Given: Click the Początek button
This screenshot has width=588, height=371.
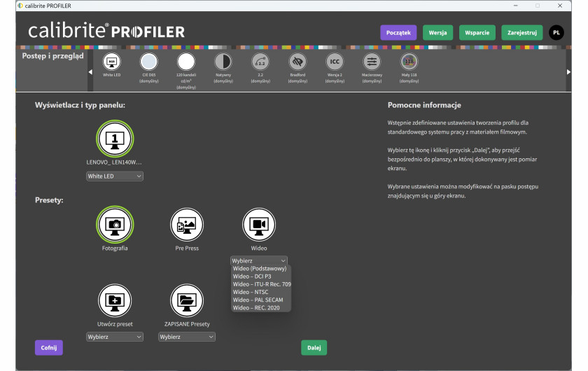Looking at the screenshot, I should point(398,33).
